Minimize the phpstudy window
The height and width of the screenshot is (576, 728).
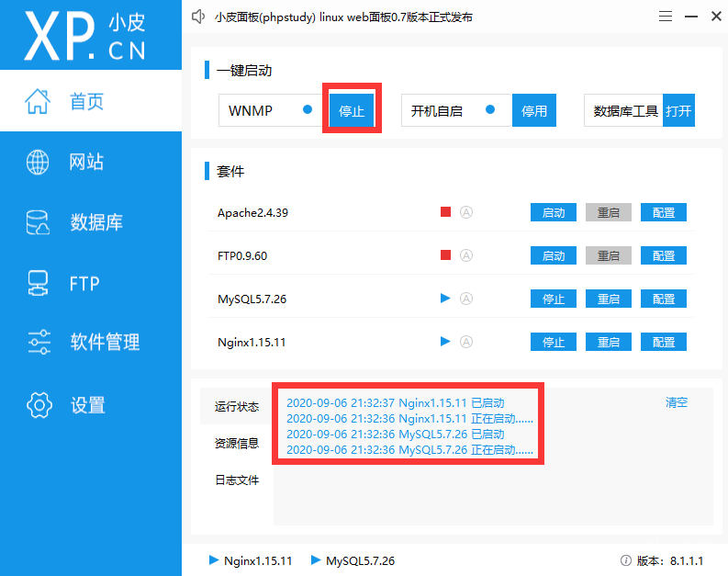pos(691,17)
